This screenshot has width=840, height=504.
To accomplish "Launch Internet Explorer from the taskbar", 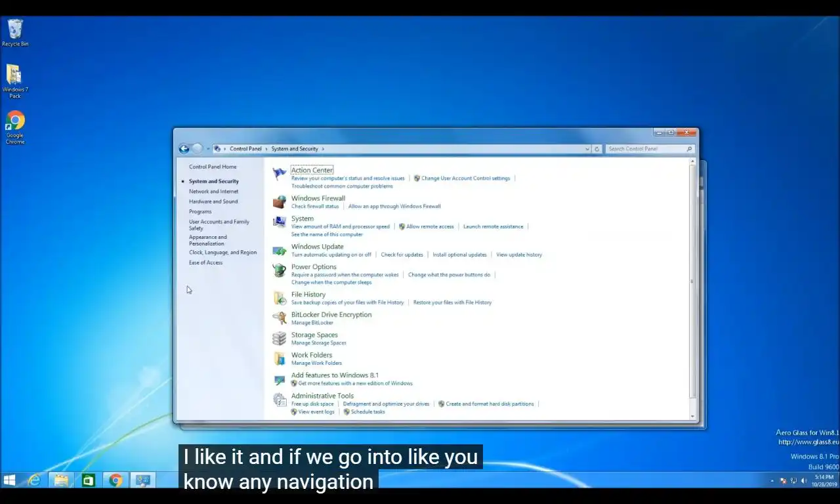I will coord(33,480).
